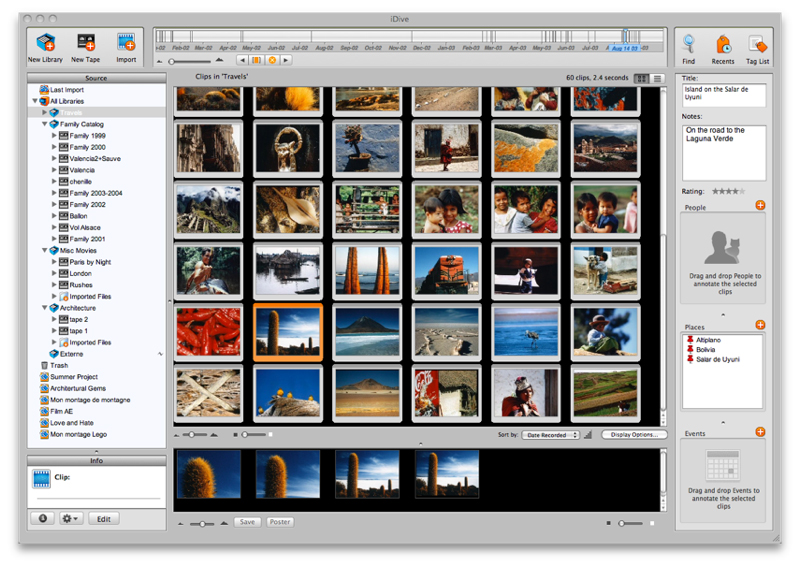
Task: Click the Info panel clock button
Action: (43, 518)
